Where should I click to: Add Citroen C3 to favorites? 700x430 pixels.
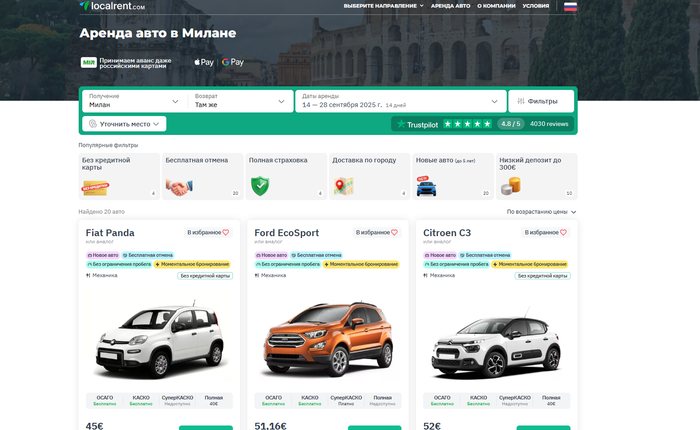click(546, 232)
